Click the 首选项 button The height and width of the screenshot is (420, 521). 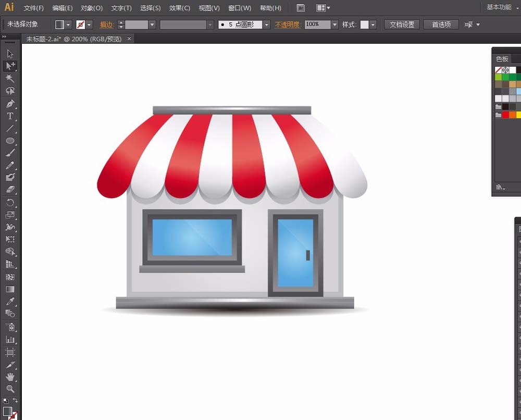point(441,24)
